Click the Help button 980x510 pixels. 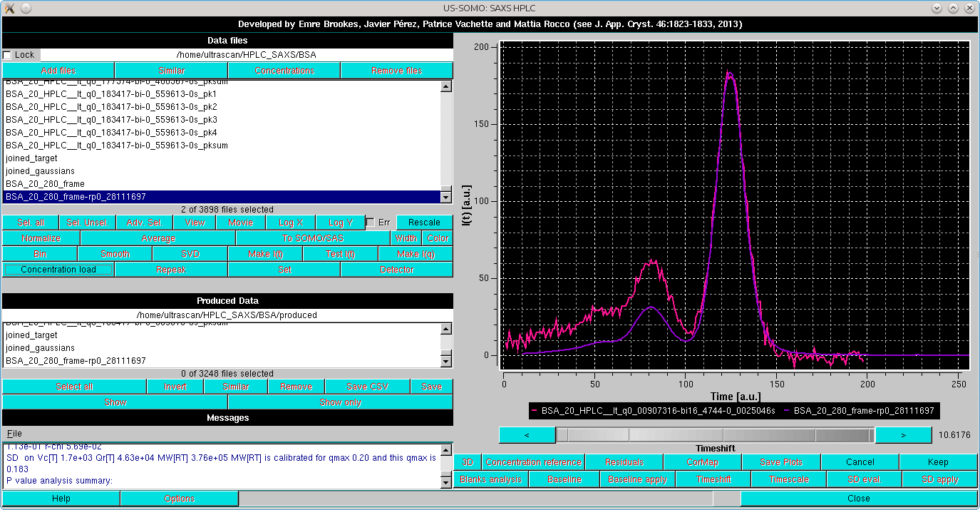tap(61, 499)
